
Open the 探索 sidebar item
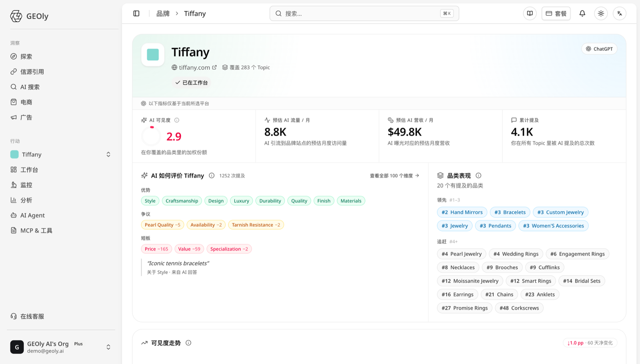coord(61,57)
